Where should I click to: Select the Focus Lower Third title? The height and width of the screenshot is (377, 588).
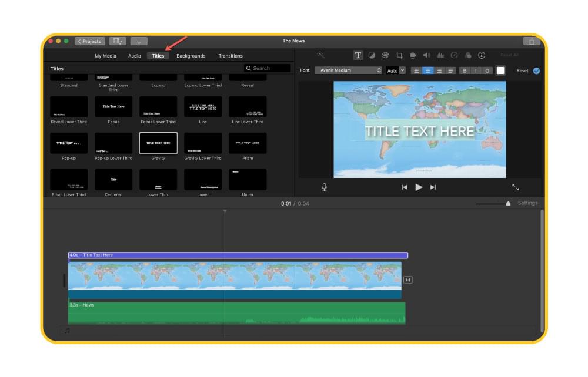pos(158,107)
